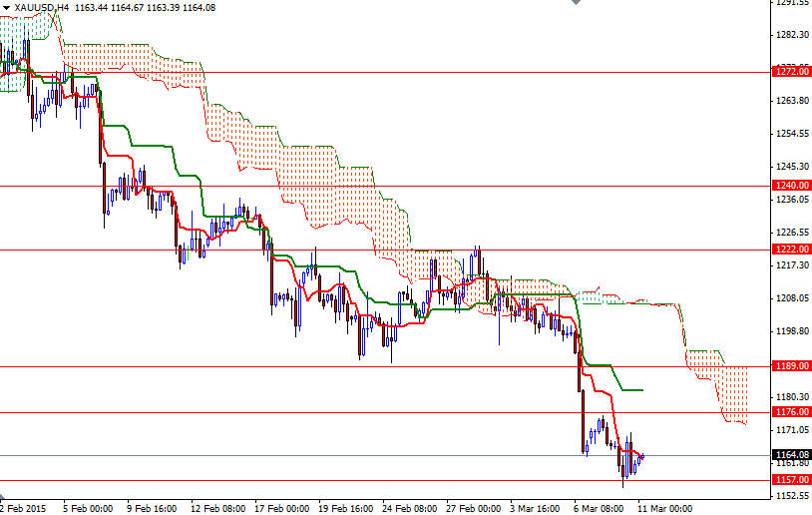Click the XAUUSD,H4 chart title text
This screenshot has width=812, height=515.
(42, 7)
